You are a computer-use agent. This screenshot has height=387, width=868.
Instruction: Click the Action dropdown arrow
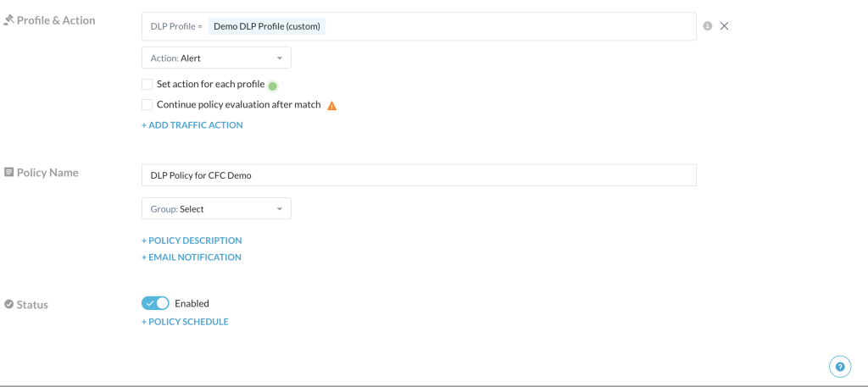280,58
